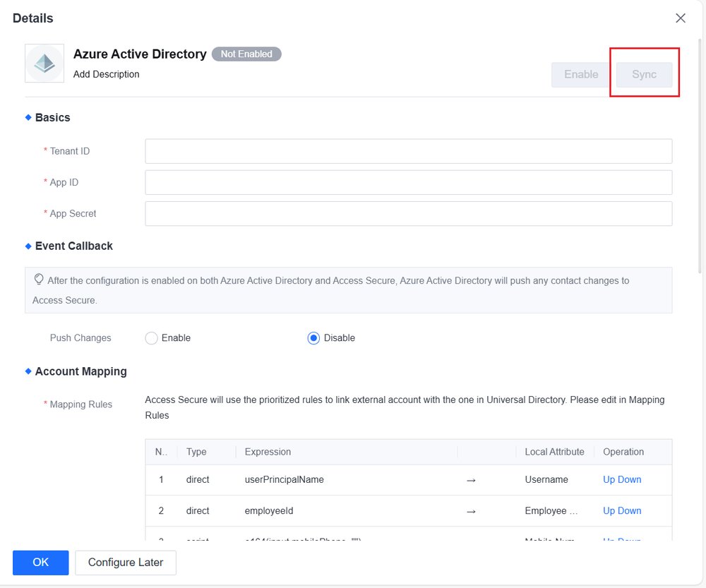Click the Not Enabled status badge
This screenshot has height=588, width=706.
pos(246,54)
